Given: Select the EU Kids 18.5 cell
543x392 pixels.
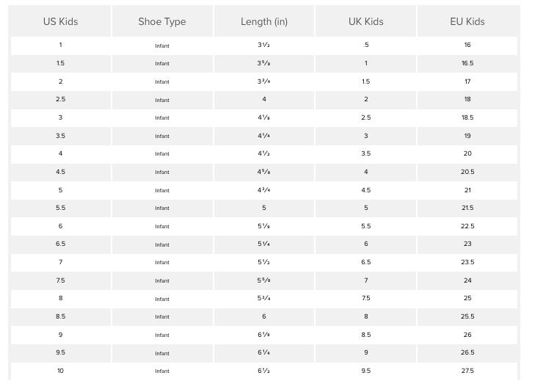Looking at the screenshot, I should [467, 117].
